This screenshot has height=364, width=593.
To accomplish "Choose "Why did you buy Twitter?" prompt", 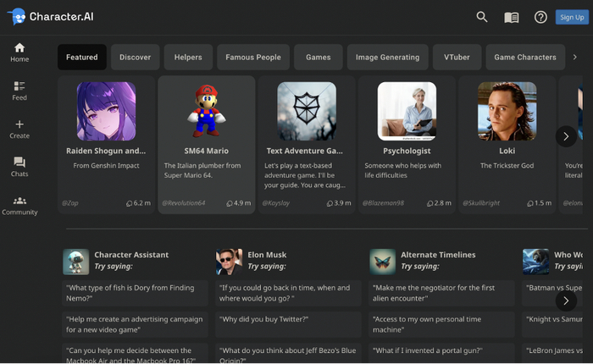I will click(x=288, y=324).
